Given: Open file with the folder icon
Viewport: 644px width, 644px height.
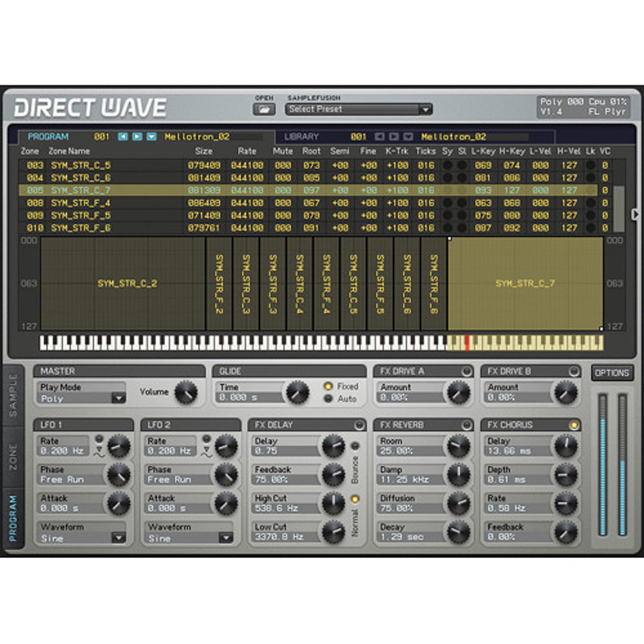Looking at the screenshot, I should point(264,109).
